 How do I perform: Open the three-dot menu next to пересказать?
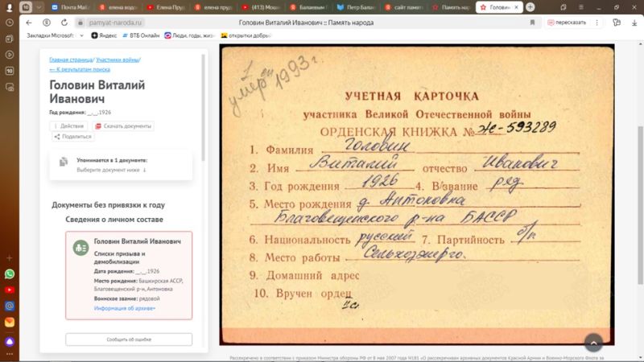(597, 23)
